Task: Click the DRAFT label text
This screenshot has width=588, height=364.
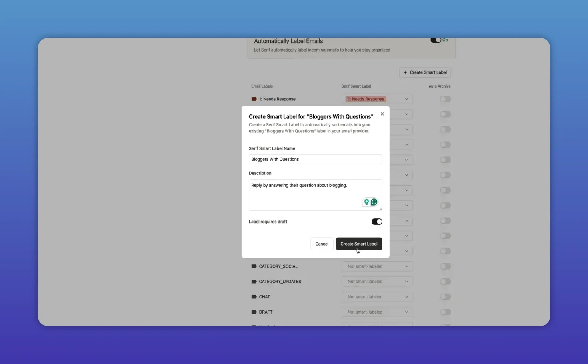Action: [266, 312]
